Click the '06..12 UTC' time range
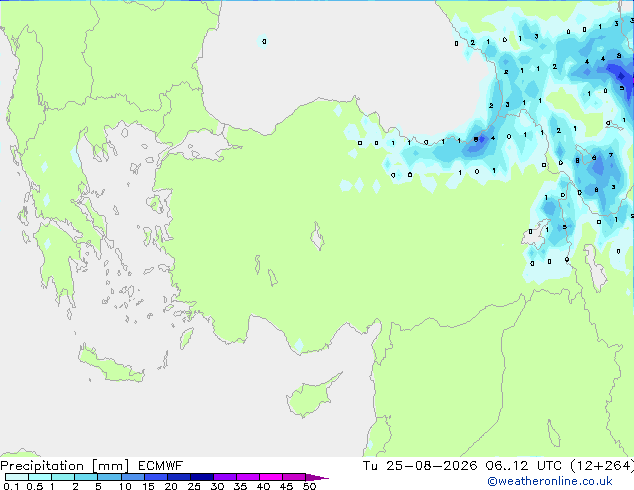The width and height of the screenshot is (634, 490). point(524,466)
